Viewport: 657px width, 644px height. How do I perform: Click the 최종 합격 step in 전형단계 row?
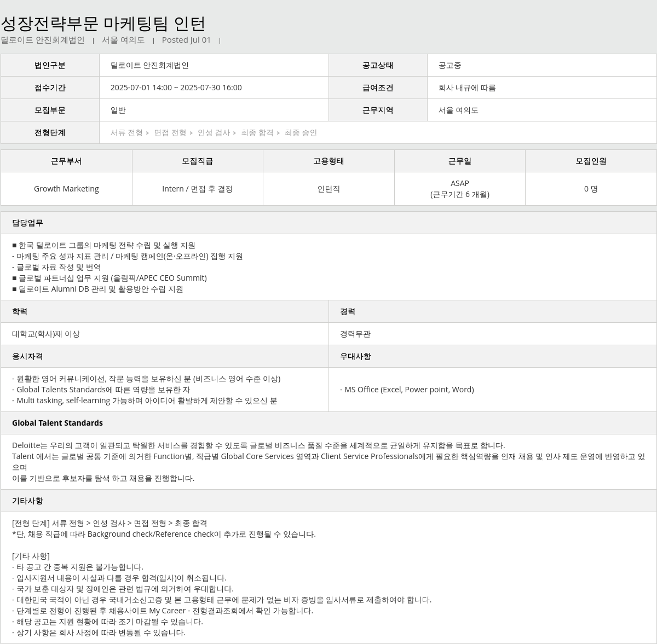click(x=257, y=132)
